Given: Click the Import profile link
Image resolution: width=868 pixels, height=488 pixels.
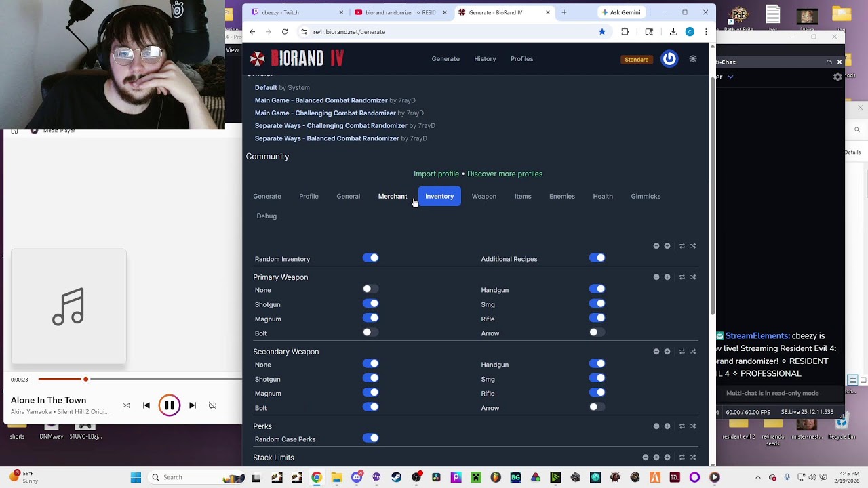Looking at the screenshot, I should [x=437, y=174].
